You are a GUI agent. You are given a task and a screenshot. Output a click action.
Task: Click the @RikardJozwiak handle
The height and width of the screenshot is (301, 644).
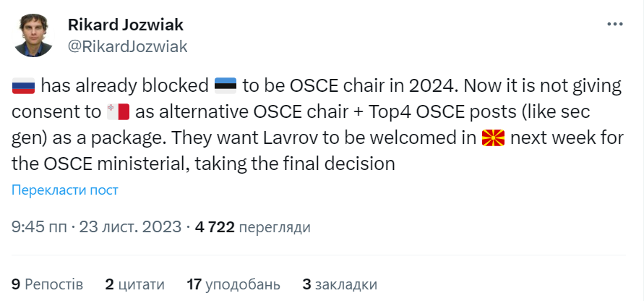pos(127,47)
